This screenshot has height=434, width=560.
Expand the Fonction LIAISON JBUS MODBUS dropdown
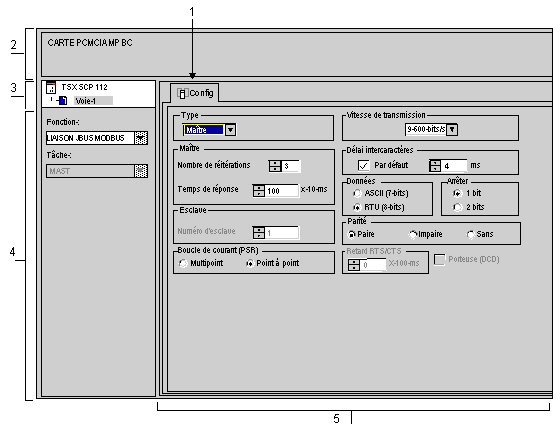[141, 138]
